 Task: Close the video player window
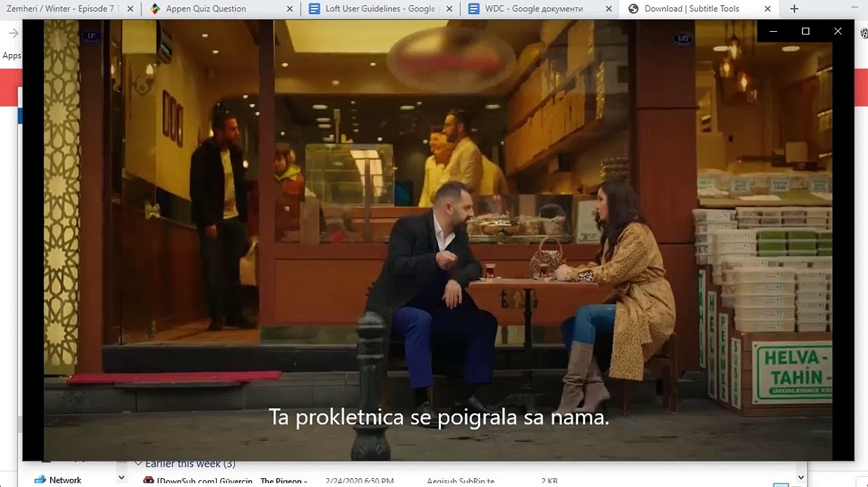pos(838,31)
